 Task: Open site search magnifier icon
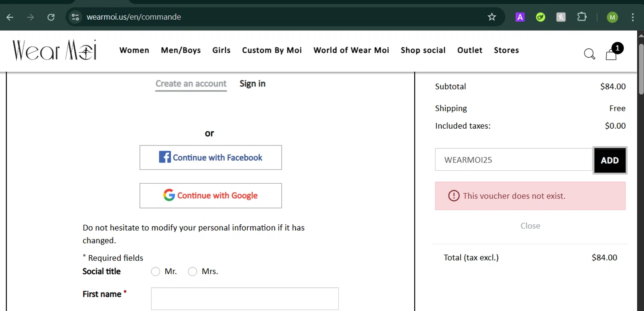[589, 54]
